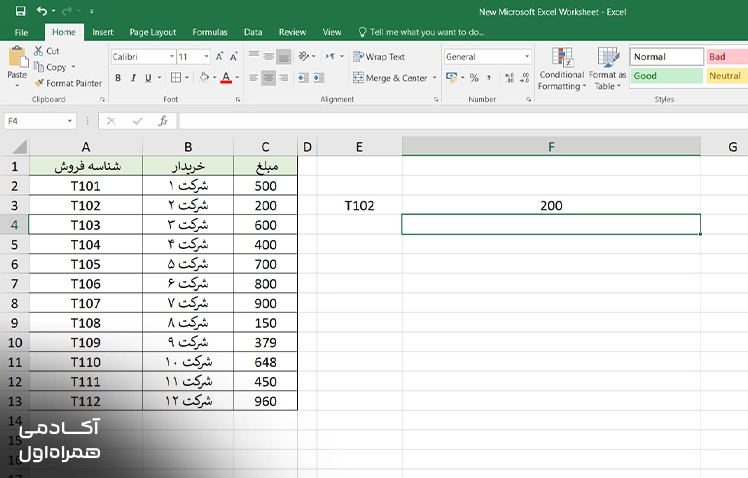Viewport: 748px width, 478px height.
Task: Click the Redo arrow icon
Action: point(67,11)
